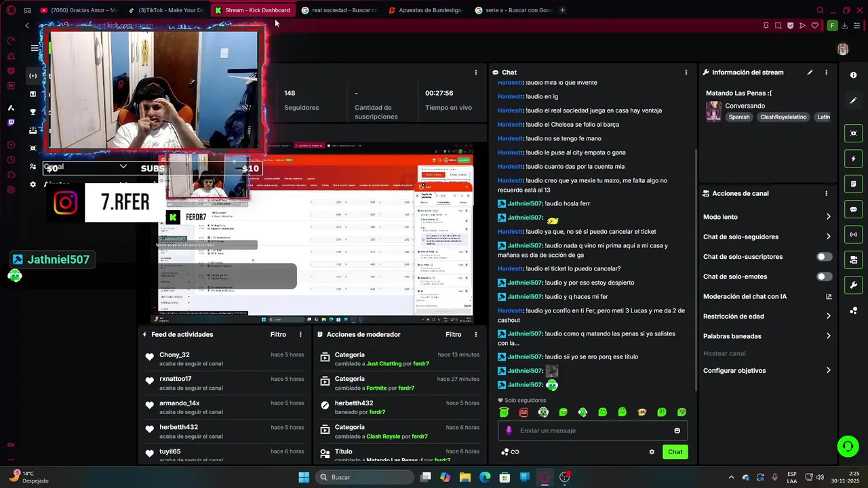Click the Spanish stream tag
Viewport: 868px width, 488px height.
[x=739, y=117]
